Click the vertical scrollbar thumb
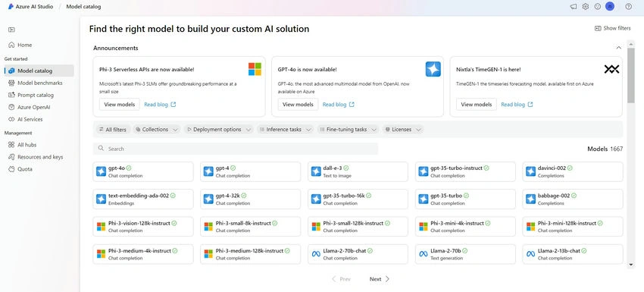 pos(631,75)
